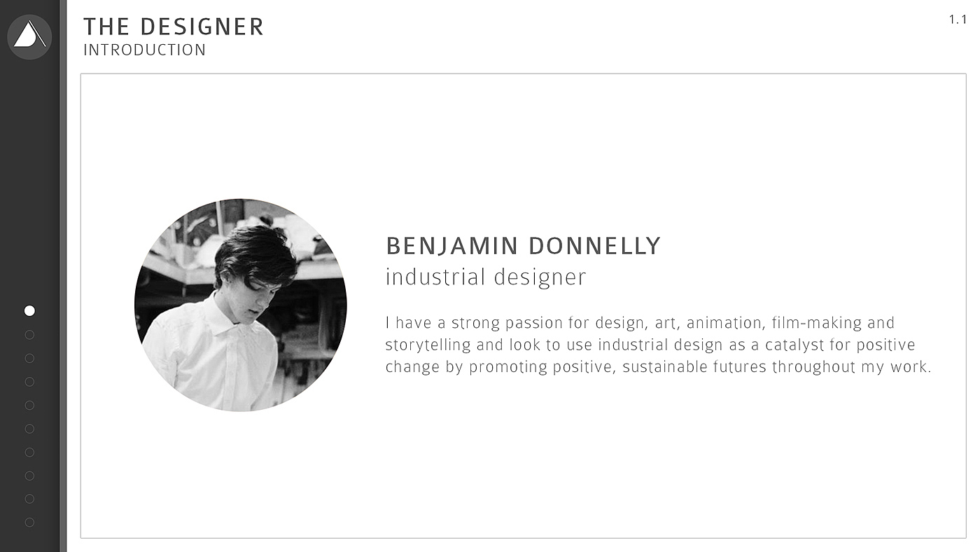Click the "industrial designer" job title

pyautogui.click(x=486, y=277)
